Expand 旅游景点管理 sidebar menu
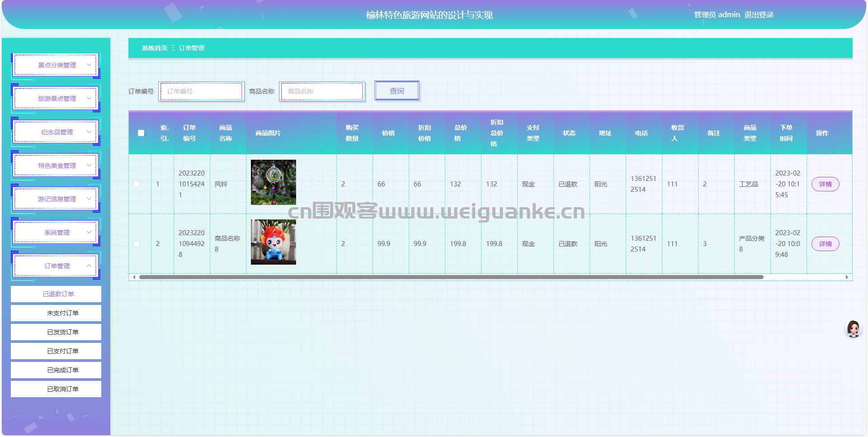 click(x=56, y=99)
